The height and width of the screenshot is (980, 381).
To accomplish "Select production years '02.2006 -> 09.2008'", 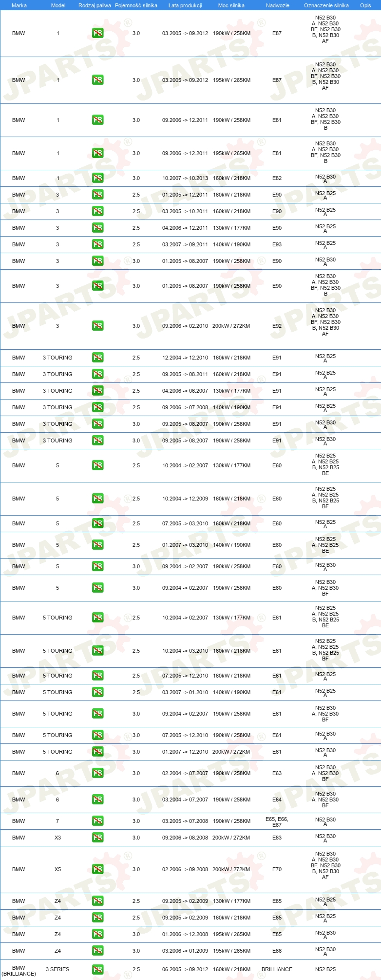I will [185, 869].
